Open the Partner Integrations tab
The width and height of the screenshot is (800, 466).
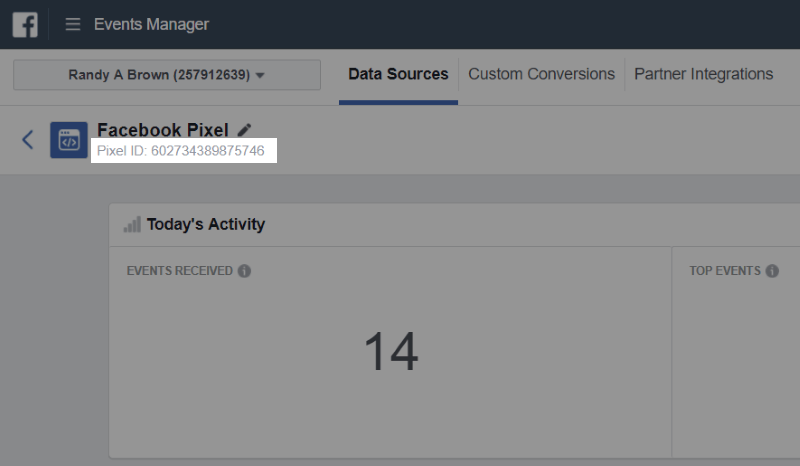coord(704,75)
